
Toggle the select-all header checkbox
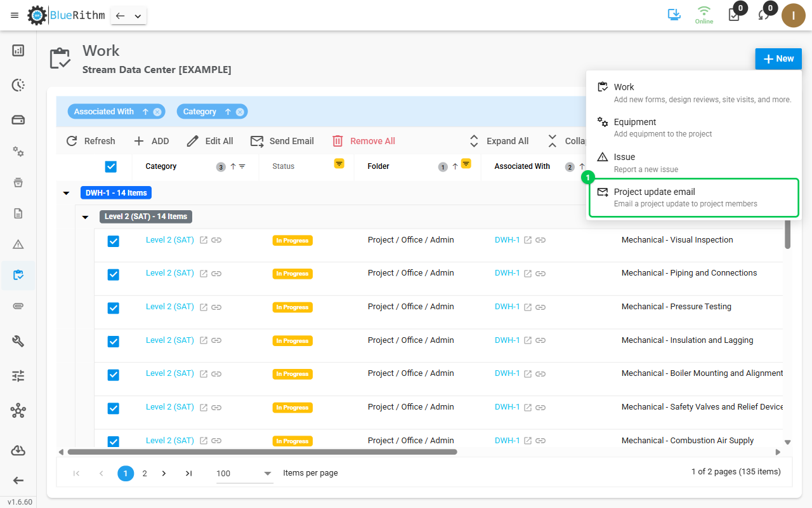(x=111, y=166)
